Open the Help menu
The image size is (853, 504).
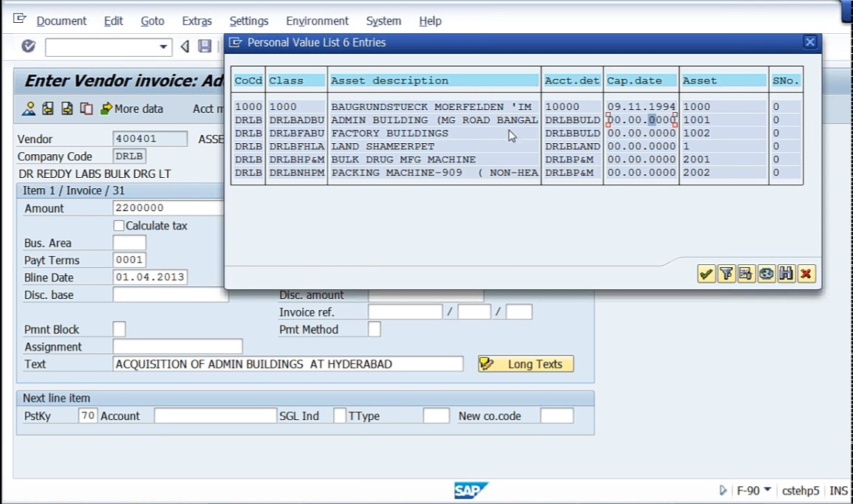pyautogui.click(x=431, y=21)
